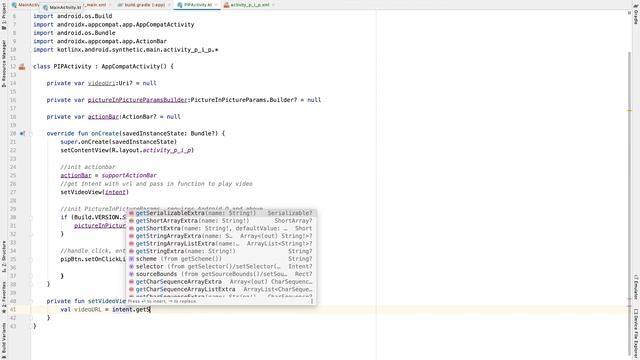640x360 pixels.
Task: Collapse the onCreate function fold on line 20
Action: click(x=31, y=133)
